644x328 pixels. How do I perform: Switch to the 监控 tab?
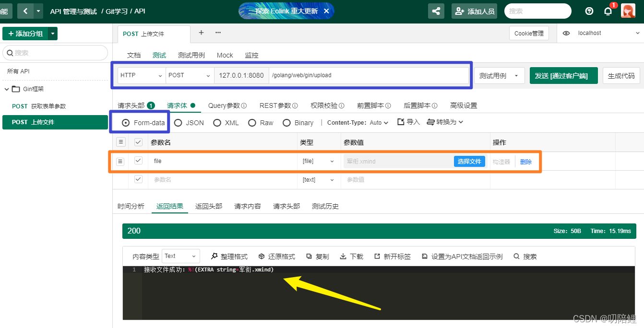(x=251, y=55)
